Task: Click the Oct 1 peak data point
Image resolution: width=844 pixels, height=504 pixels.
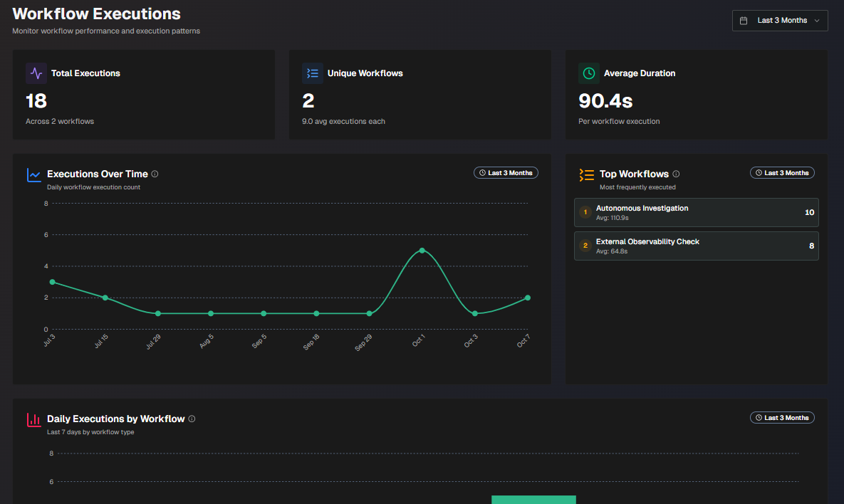Action: [x=422, y=251]
